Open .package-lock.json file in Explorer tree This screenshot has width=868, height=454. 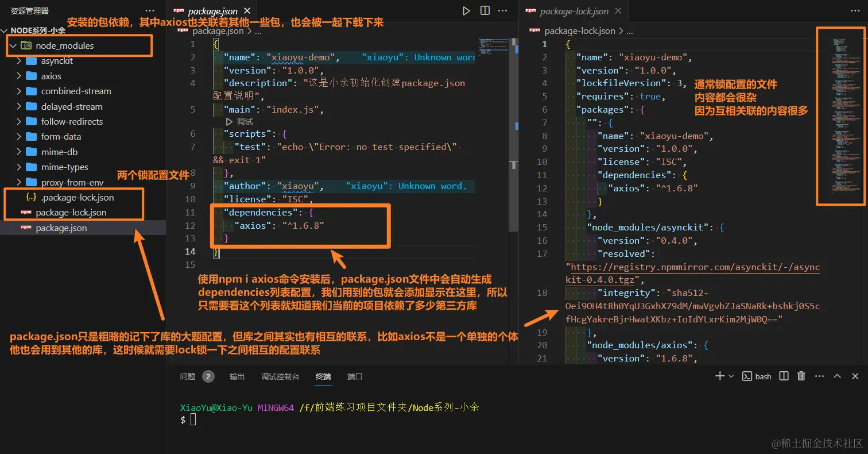pyautogui.click(x=77, y=198)
